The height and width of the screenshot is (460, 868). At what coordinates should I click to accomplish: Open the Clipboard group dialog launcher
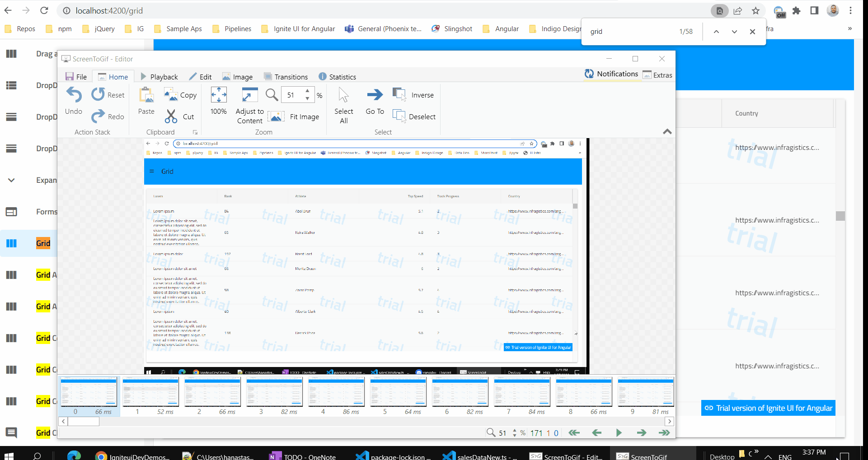[x=195, y=132]
